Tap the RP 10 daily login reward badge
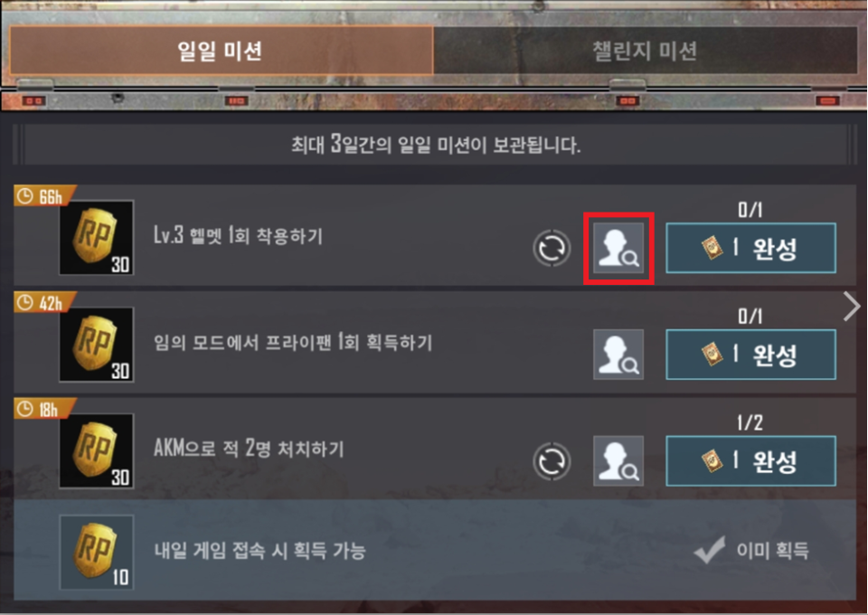The height and width of the screenshot is (615, 868). click(97, 552)
